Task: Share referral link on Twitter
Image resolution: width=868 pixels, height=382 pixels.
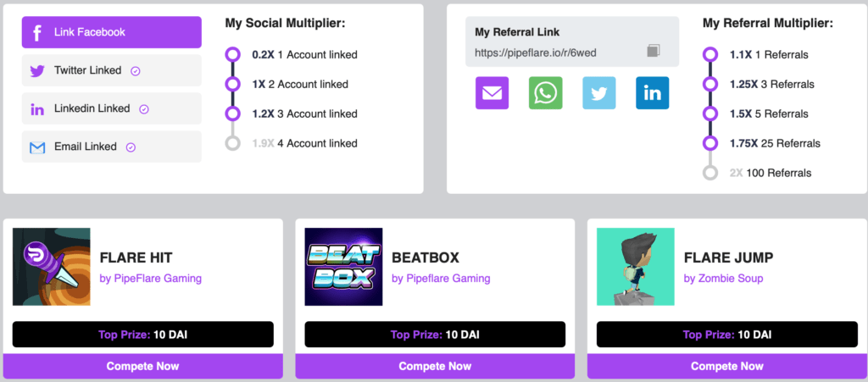Action: point(598,92)
